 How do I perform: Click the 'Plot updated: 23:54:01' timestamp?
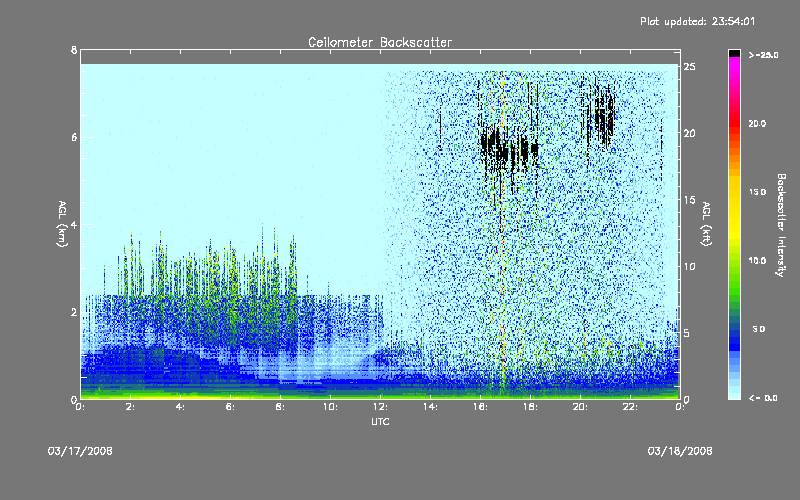click(697, 21)
